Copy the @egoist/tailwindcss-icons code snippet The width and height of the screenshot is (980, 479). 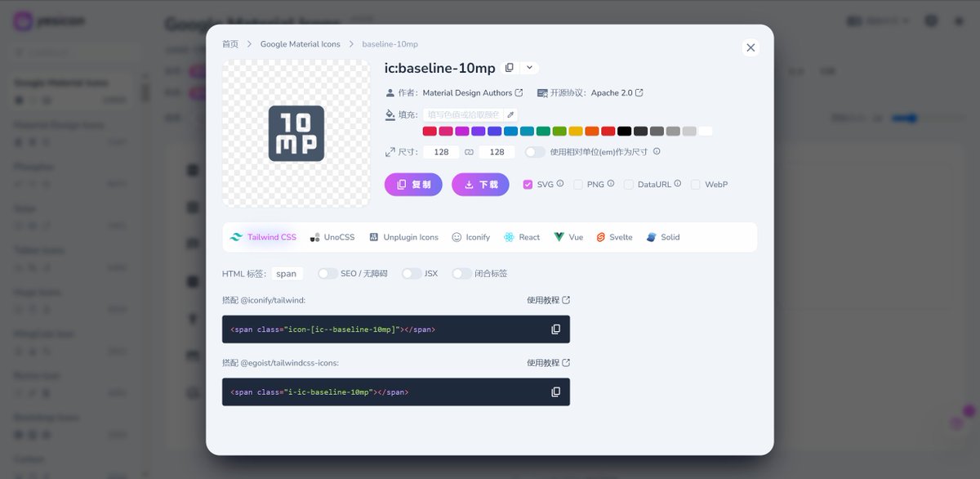point(556,392)
